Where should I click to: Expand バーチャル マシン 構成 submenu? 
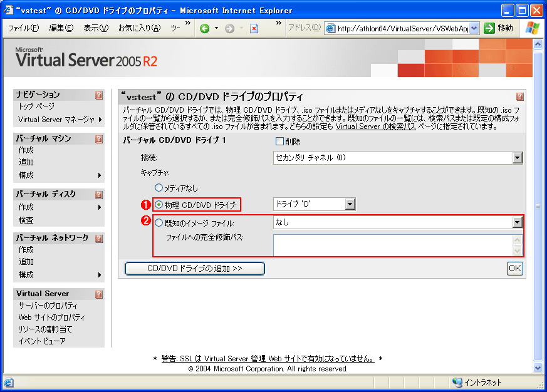(x=100, y=175)
